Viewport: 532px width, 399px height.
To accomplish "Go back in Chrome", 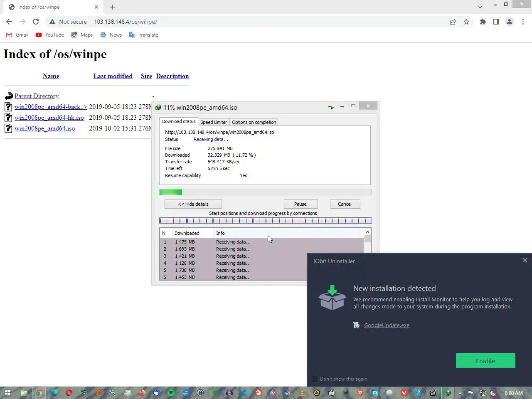I will point(9,22).
